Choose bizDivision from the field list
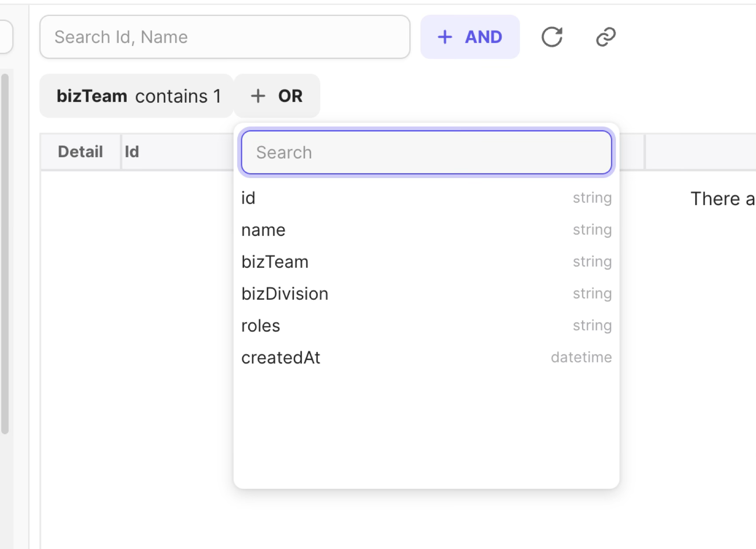This screenshot has width=756, height=549. 284,294
